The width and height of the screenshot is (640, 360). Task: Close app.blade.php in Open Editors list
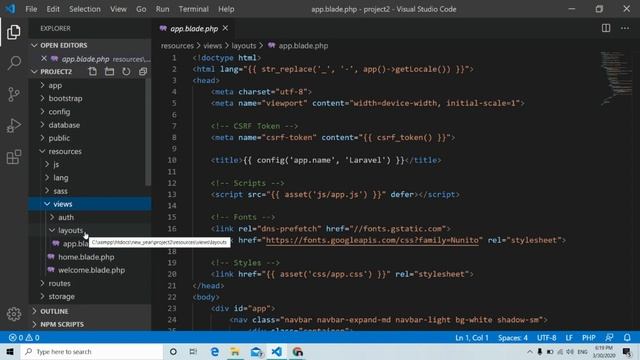coord(44,58)
